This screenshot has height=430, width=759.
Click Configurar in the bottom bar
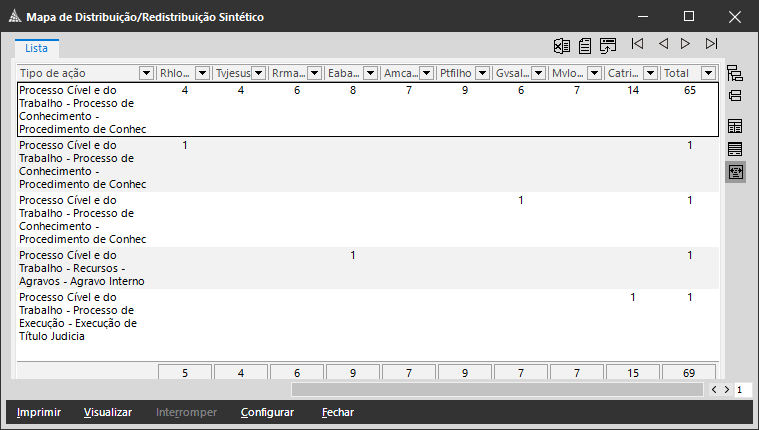point(267,412)
